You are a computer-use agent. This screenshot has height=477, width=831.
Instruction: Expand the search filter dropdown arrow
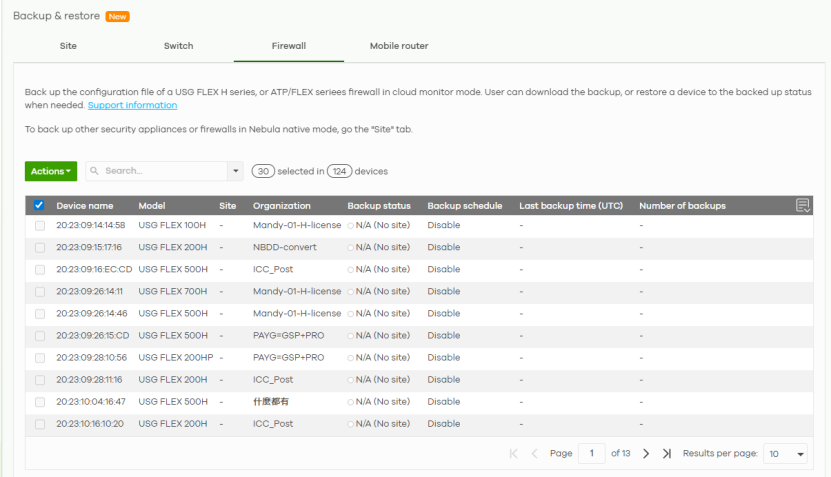[236, 171]
